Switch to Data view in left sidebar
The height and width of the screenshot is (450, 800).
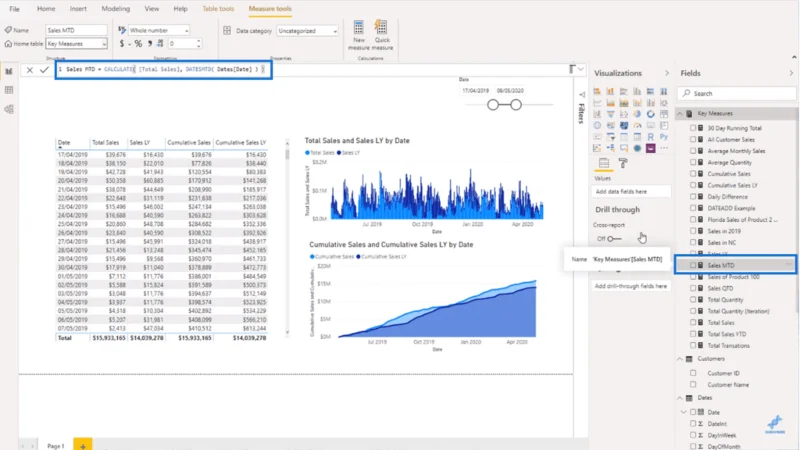pyautogui.click(x=9, y=90)
